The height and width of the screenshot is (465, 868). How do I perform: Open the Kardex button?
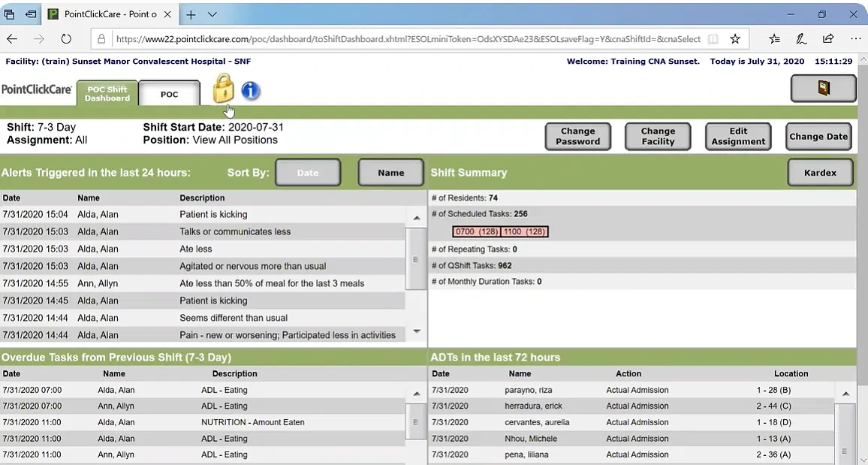coord(820,173)
